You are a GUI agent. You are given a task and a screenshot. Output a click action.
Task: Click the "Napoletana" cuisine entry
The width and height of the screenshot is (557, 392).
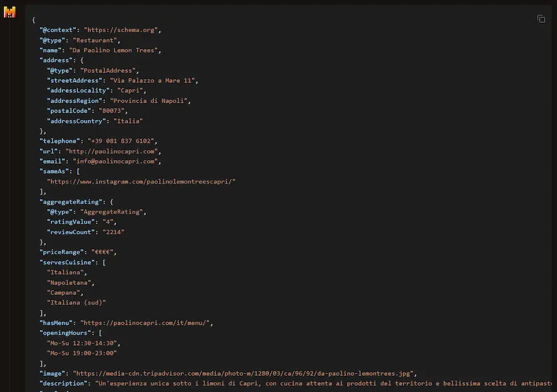(x=69, y=283)
